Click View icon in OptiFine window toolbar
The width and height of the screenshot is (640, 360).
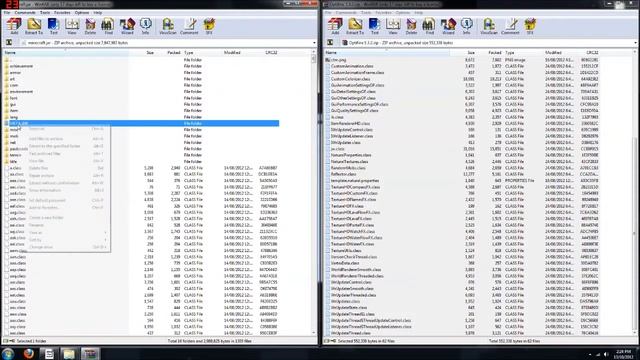(x=393, y=26)
